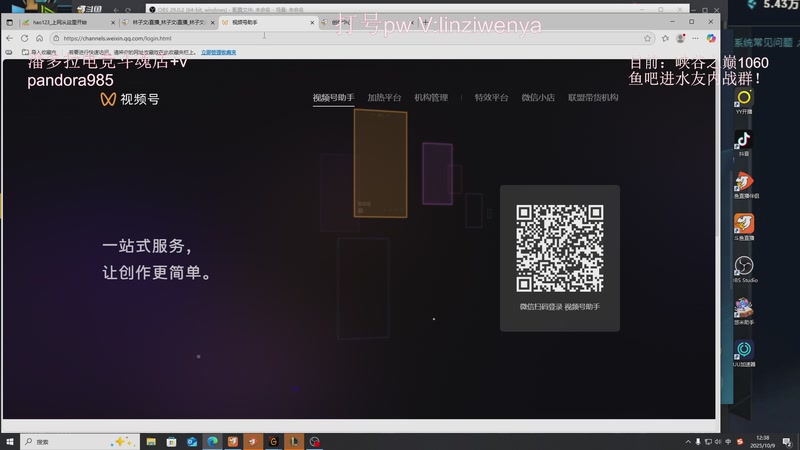The height and width of the screenshot is (450, 800).
Task: Launch the OBS Studio desktop shortcut
Action: (x=744, y=270)
